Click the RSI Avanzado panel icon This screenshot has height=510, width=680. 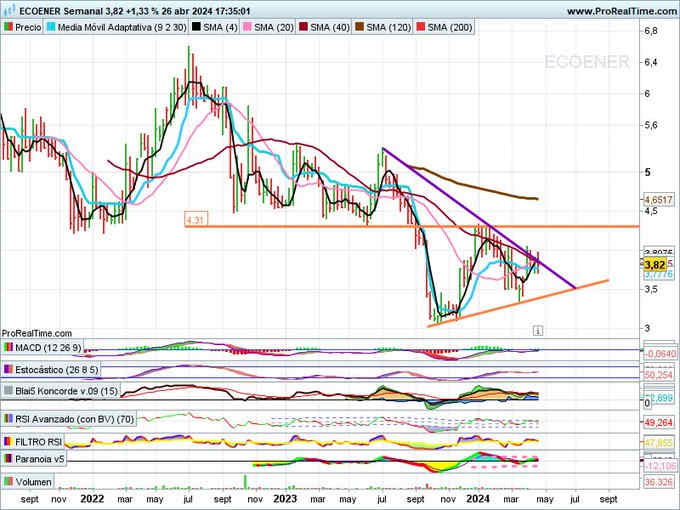click(8, 419)
